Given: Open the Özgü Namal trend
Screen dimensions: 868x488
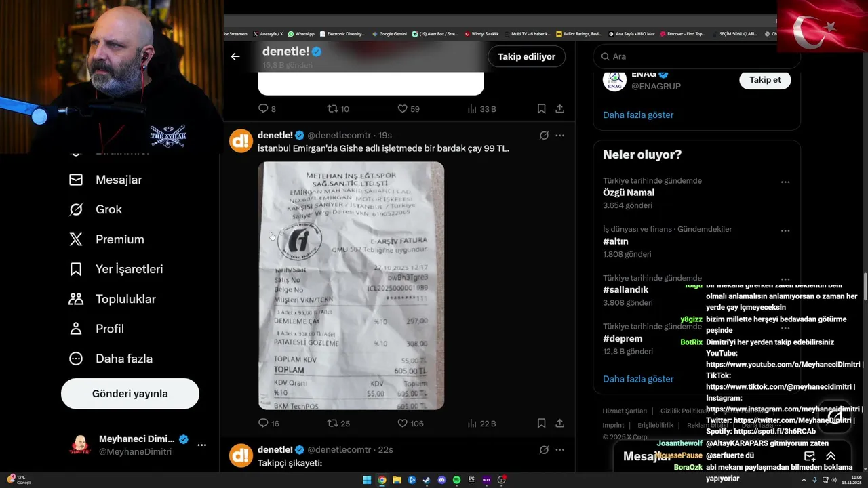Looking at the screenshot, I should [x=629, y=192].
